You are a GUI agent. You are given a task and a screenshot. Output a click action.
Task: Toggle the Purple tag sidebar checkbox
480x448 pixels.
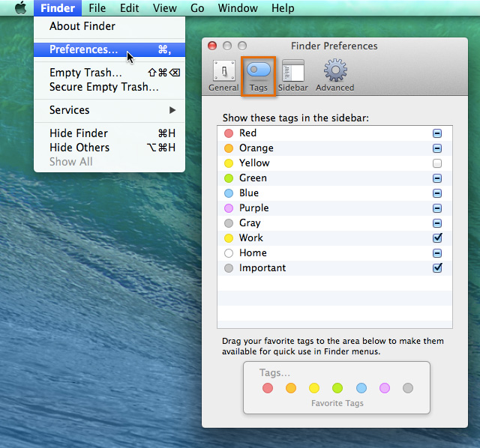[x=437, y=208]
